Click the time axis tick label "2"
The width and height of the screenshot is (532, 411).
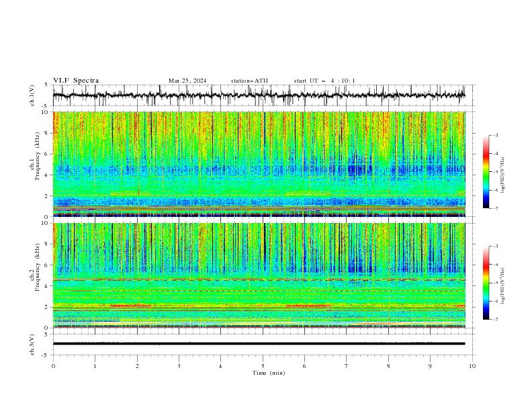tap(137, 366)
